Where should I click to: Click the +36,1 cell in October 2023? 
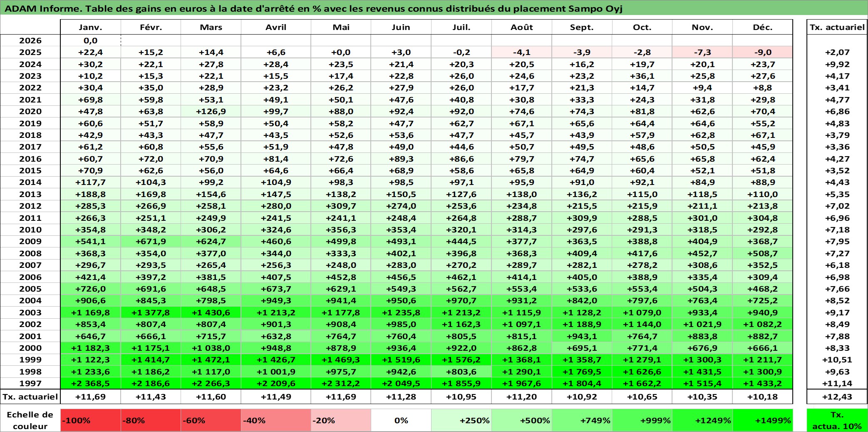pyautogui.click(x=642, y=76)
